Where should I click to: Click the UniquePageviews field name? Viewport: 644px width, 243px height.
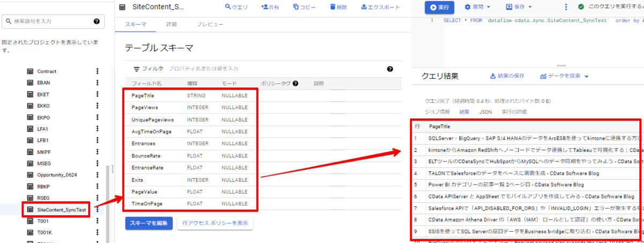pyautogui.click(x=153, y=120)
